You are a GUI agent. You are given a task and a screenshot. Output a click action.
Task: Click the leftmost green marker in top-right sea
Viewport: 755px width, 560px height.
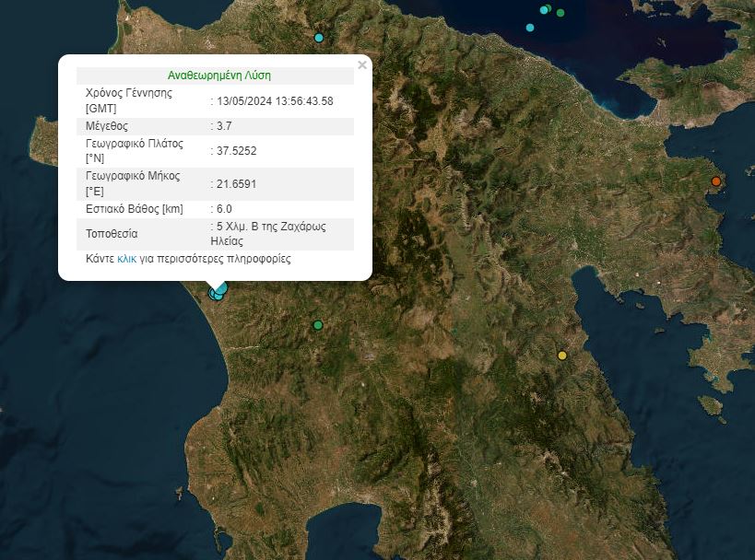[x=548, y=7]
